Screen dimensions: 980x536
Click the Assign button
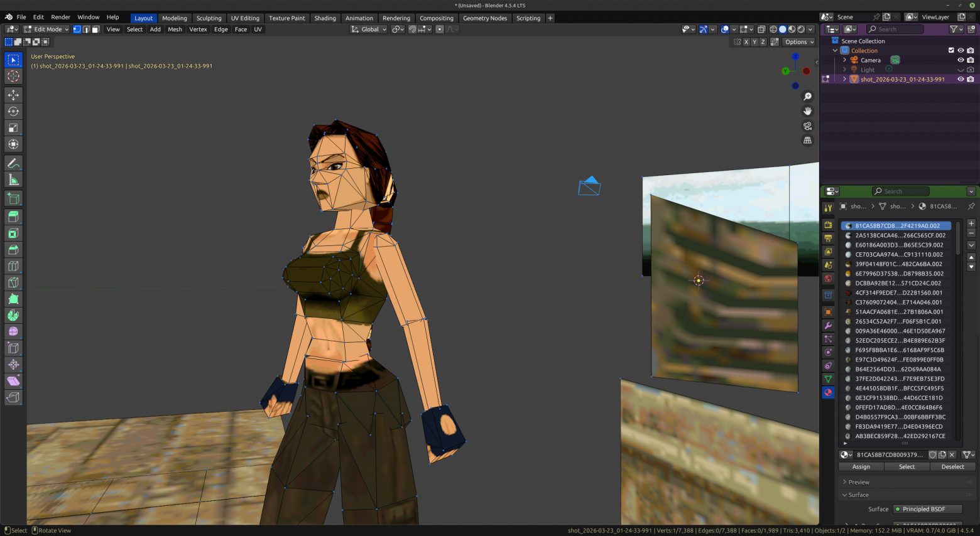coord(861,466)
